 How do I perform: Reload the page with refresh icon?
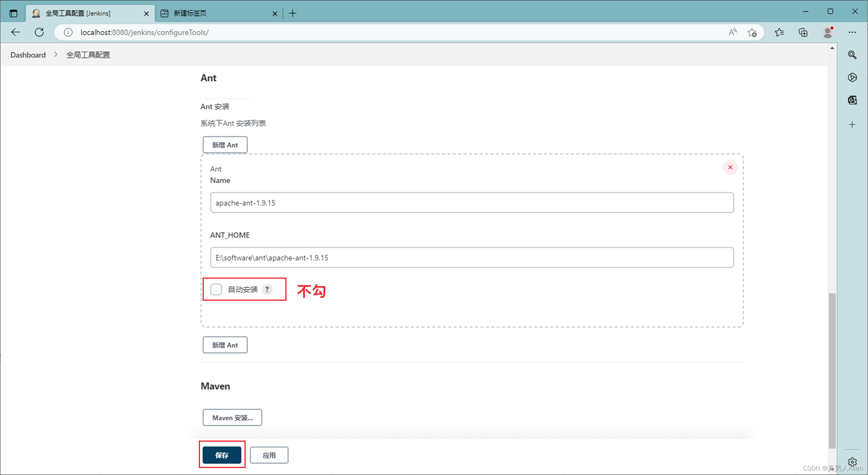pos(39,32)
